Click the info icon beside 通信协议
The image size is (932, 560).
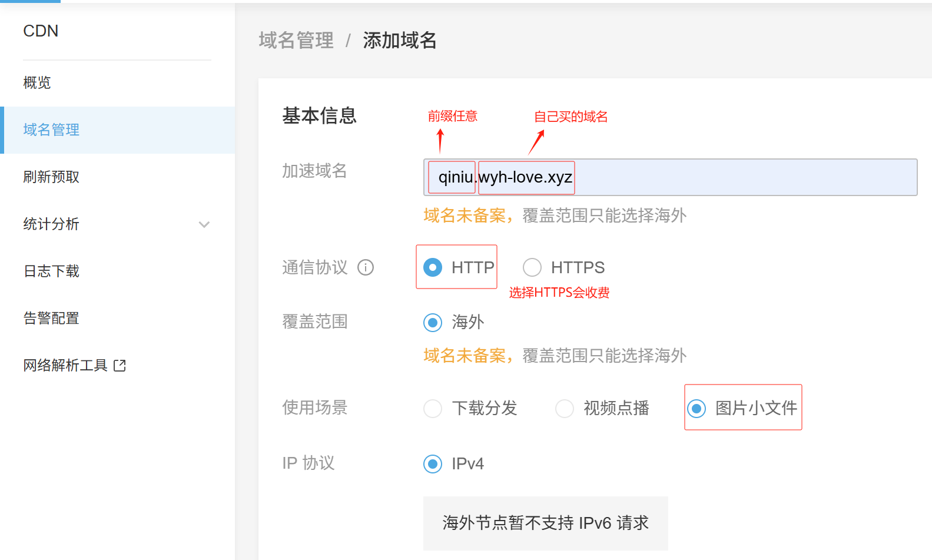366,268
